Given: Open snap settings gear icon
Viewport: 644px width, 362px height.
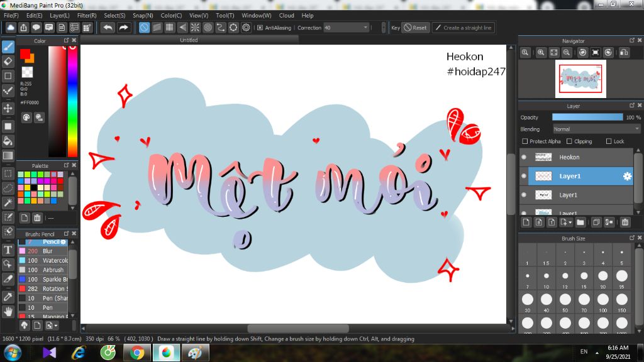Looking at the screenshot, I should (x=246, y=28).
